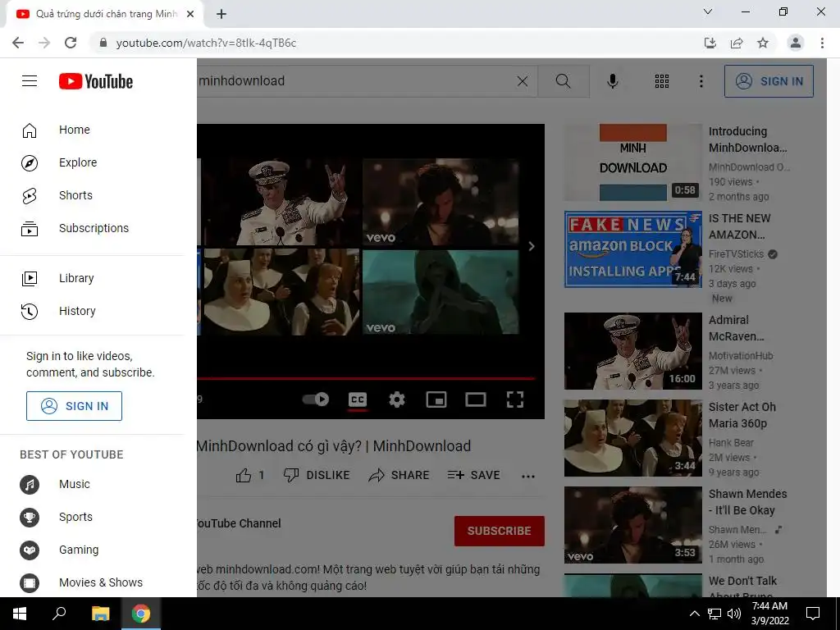This screenshot has height=630, width=840.
Task: Click the DISLIKE button
Action: click(317, 475)
